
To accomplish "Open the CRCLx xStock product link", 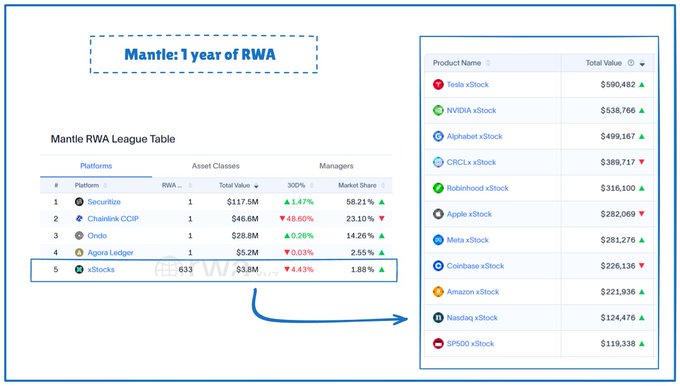I will click(x=471, y=162).
